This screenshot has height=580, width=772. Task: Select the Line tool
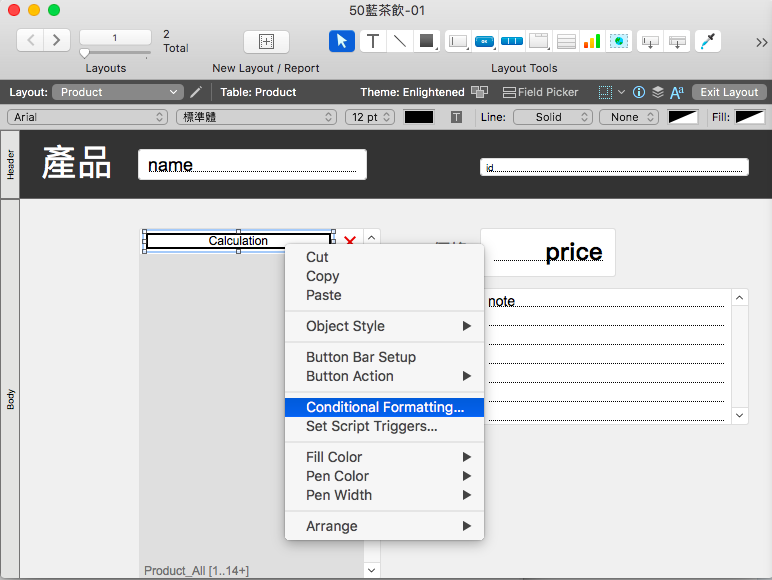[x=400, y=41]
